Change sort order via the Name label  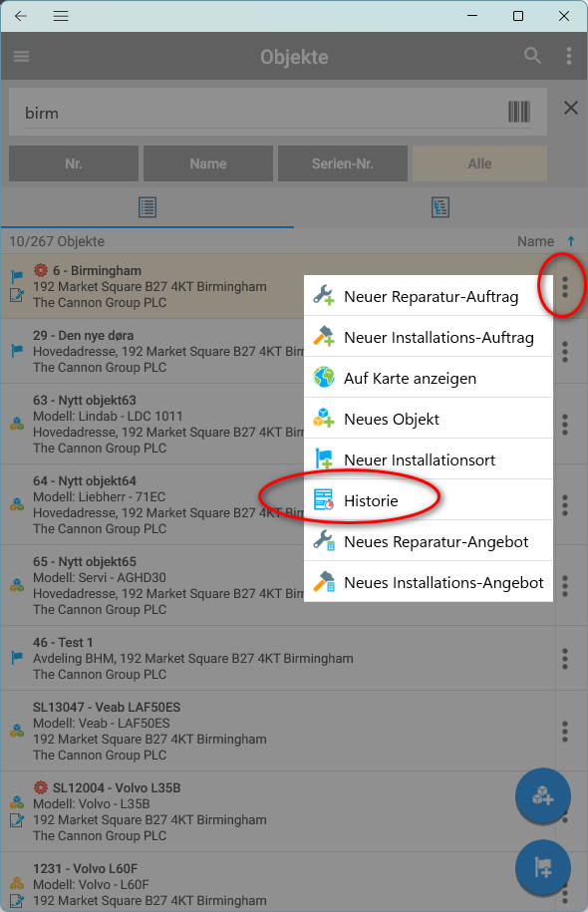coord(535,241)
